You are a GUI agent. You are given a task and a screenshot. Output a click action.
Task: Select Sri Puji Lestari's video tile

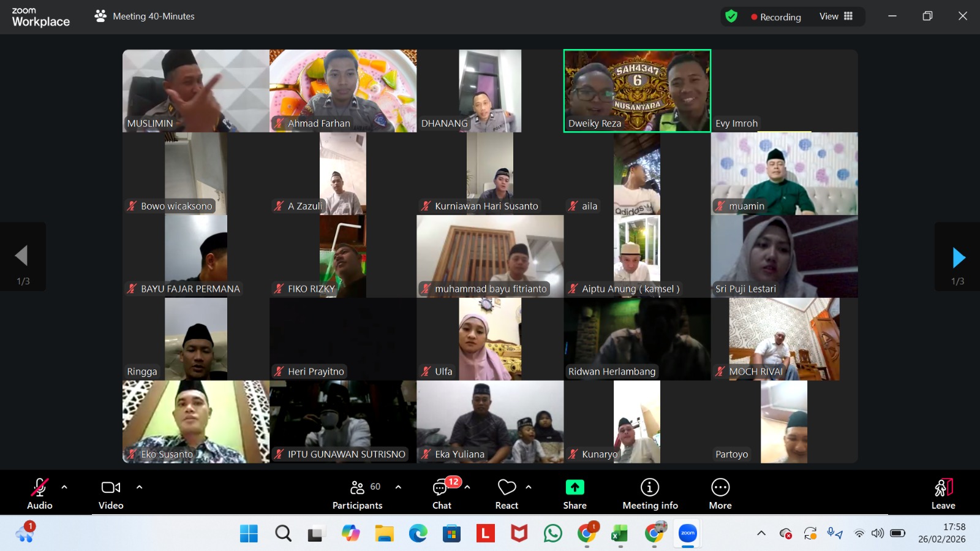click(x=784, y=256)
